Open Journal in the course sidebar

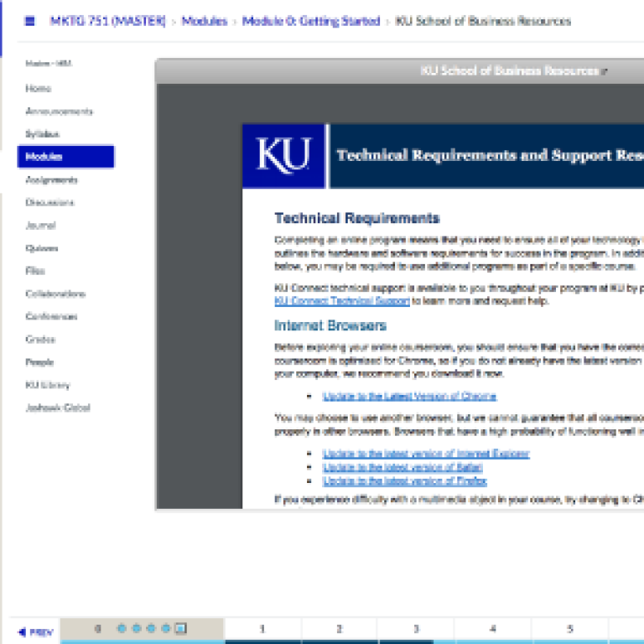pos(40,225)
